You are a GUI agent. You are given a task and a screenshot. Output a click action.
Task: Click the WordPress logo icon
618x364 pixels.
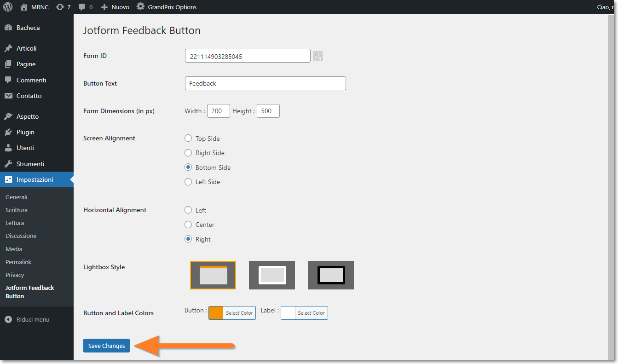(8, 7)
